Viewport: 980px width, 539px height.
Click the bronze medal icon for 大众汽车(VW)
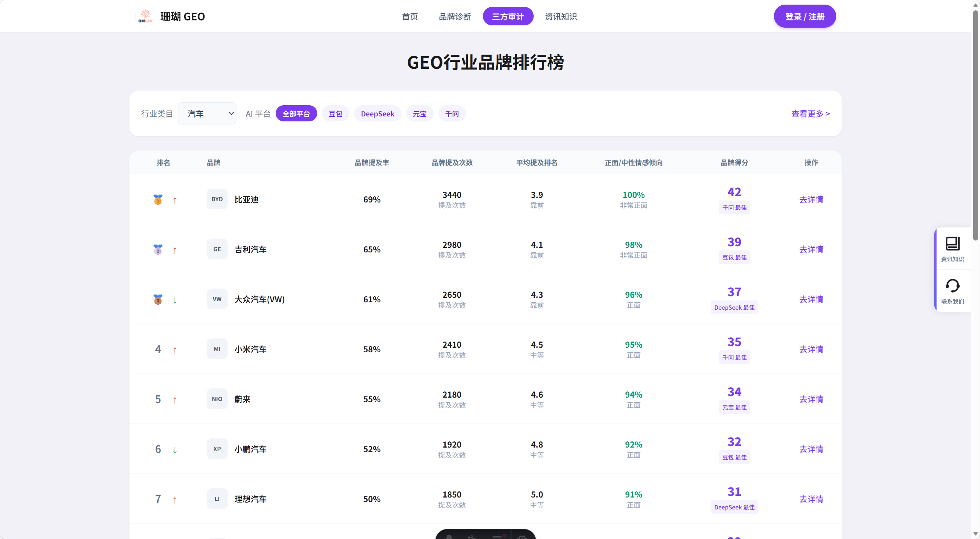pyautogui.click(x=158, y=299)
